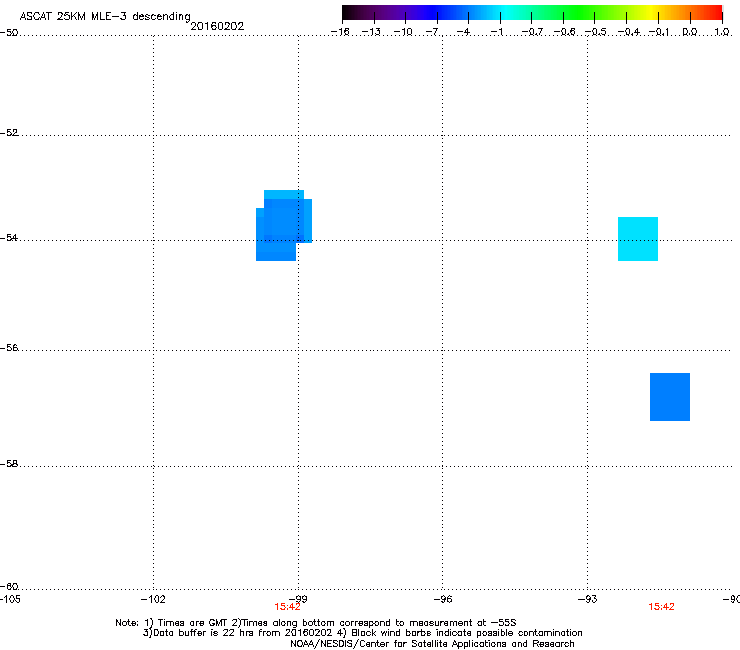Click the red end of the colorbar
Viewport: 740px width, 650px height.
[x=713, y=12]
